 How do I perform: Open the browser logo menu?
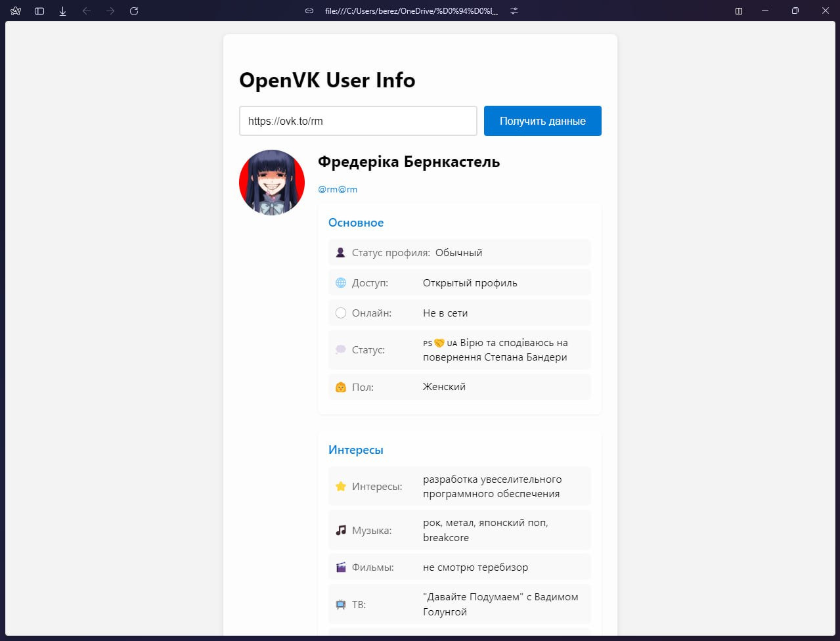[16, 11]
